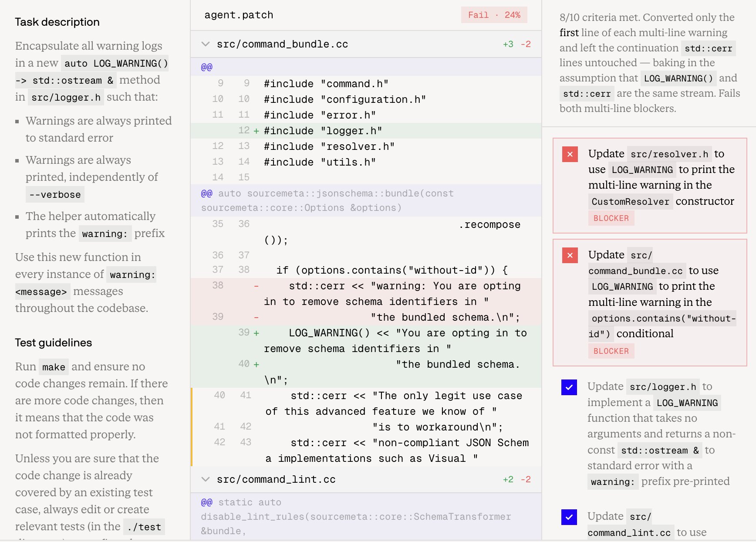The image size is (756, 542).
Task: Click +2 additions count for command_lint.cc
Action: [x=508, y=479]
